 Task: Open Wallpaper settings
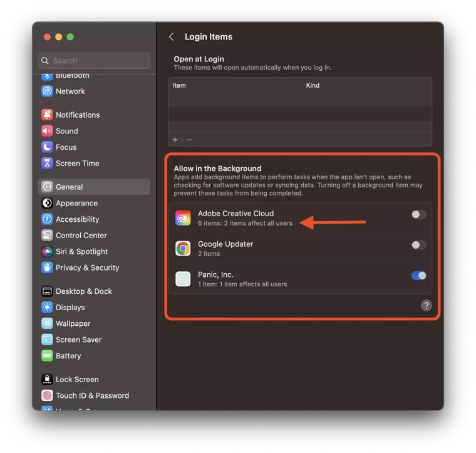[x=94, y=323]
